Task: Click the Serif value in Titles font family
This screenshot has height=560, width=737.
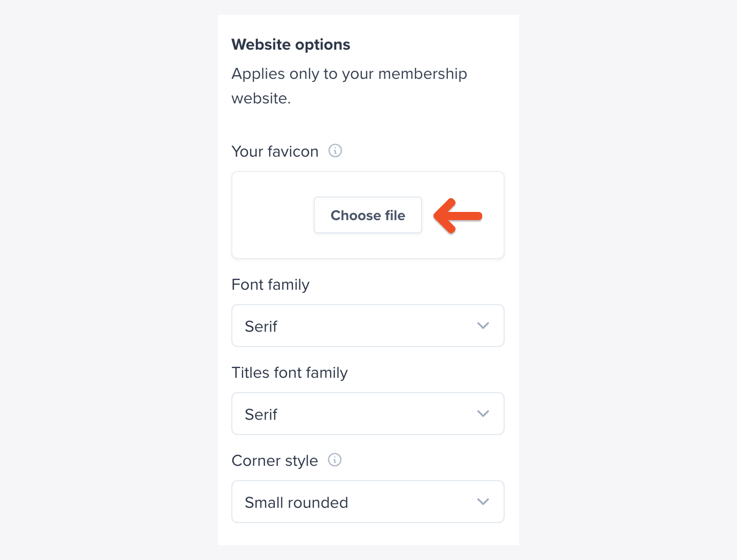Action: tap(261, 414)
